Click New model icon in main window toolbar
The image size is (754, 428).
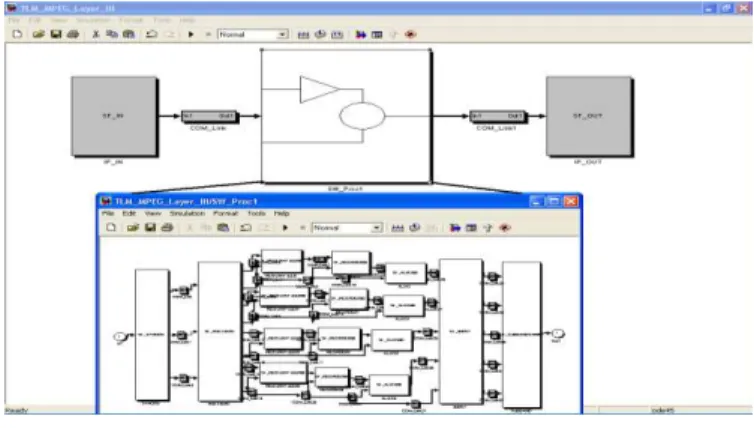pyautogui.click(x=17, y=34)
